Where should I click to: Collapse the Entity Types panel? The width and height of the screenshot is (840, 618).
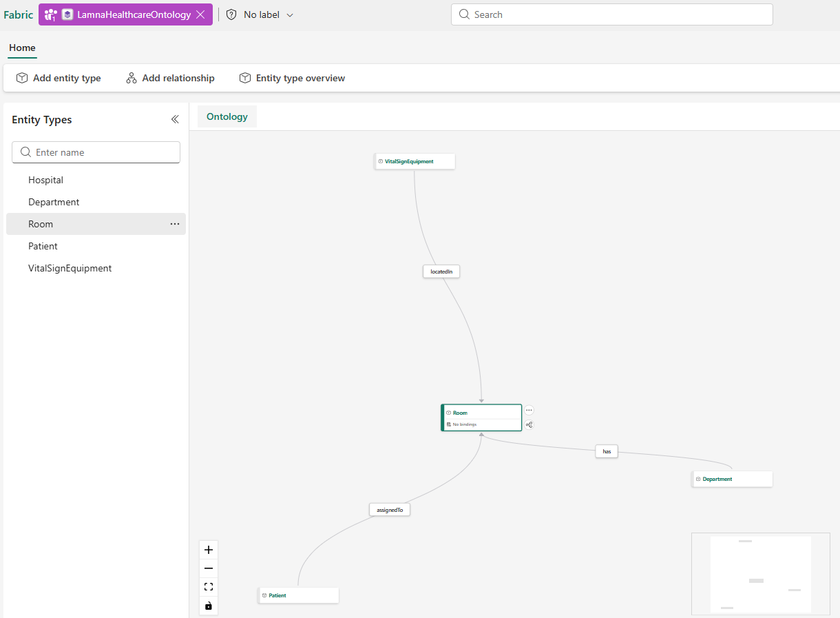[x=175, y=119]
